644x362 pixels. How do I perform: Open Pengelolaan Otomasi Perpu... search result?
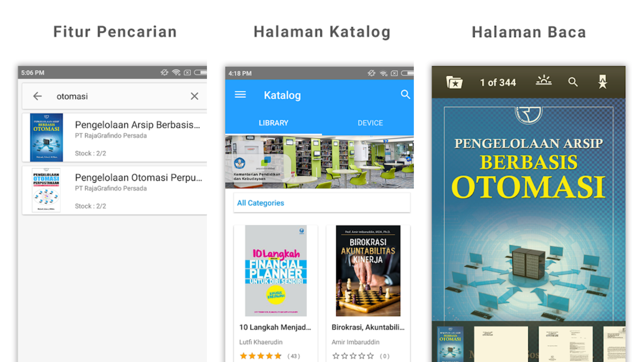click(x=115, y=190)
